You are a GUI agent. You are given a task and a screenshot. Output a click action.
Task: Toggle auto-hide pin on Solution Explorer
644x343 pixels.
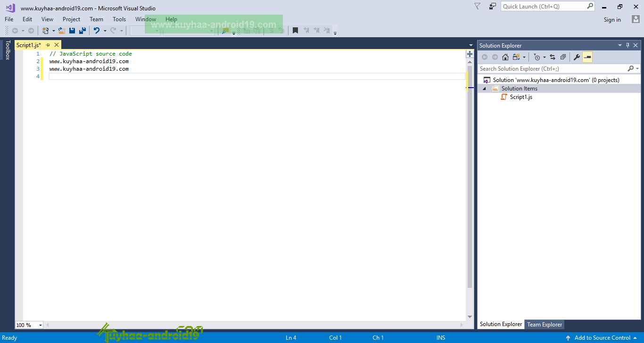(x=627, y=45)
